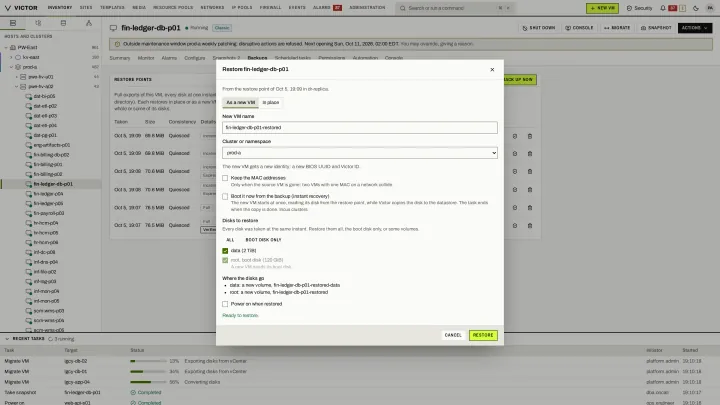Collapse the pwe-hv-p02 host node
Image resolution: width=720 pixels, height=405 pixels.
click(17, 86)
